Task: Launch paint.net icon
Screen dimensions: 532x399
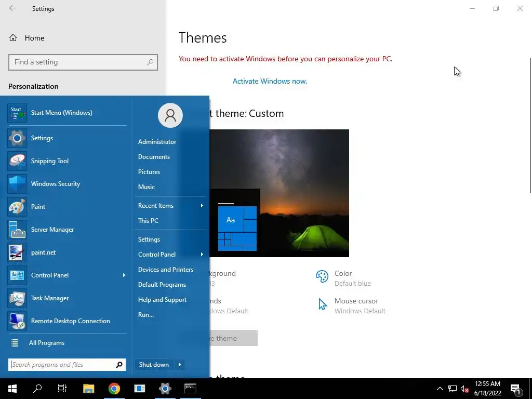Action: coord(17,252)
